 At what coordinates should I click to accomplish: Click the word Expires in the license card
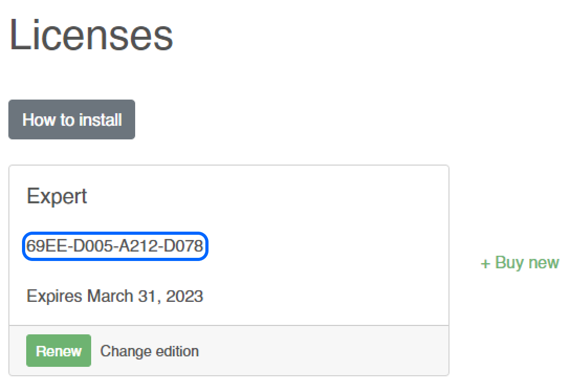pyautogui.click(x=54, y=296)
